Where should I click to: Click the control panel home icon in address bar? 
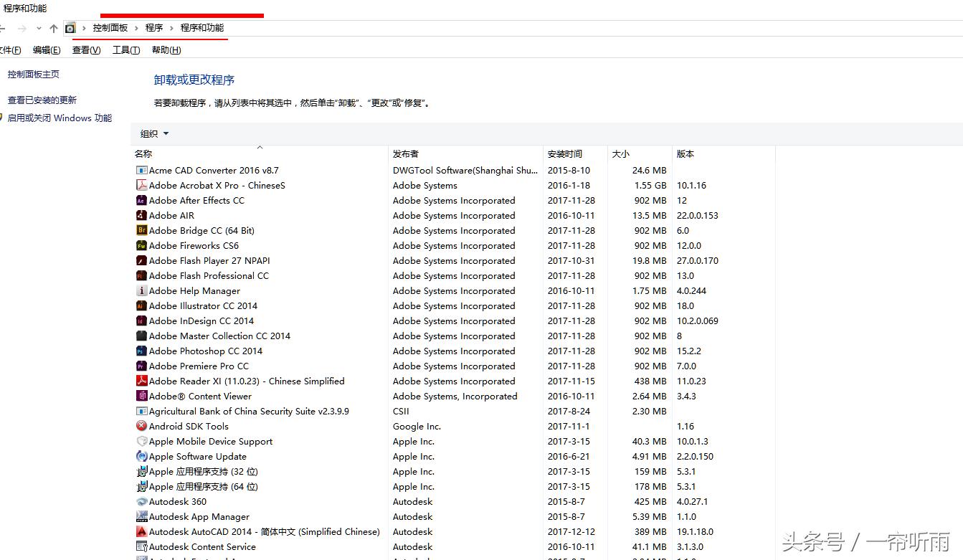pyautogui.click(x=70, y=27)
